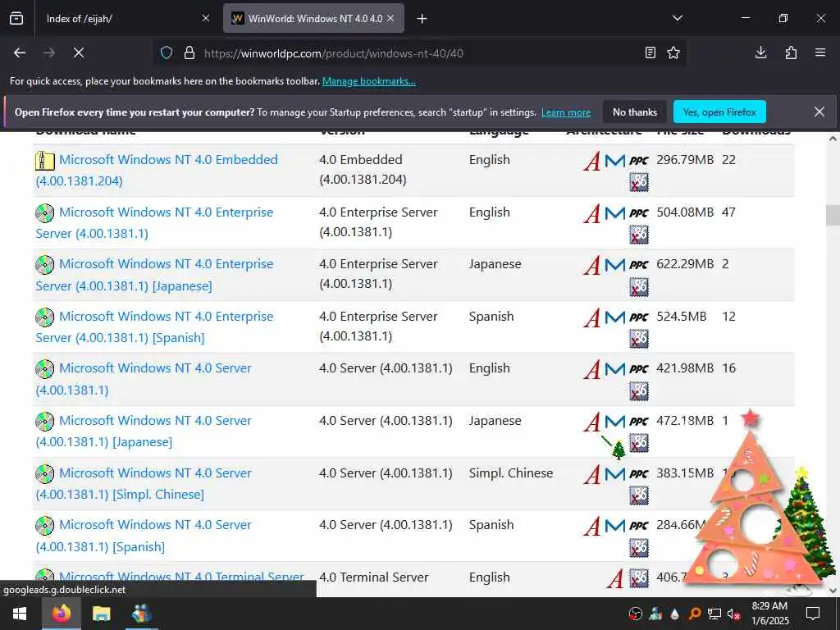This screenshot has height=630, width=840.
Task: Click the MIPS icon in Enterprise Server English row
Action: [615, 213]
